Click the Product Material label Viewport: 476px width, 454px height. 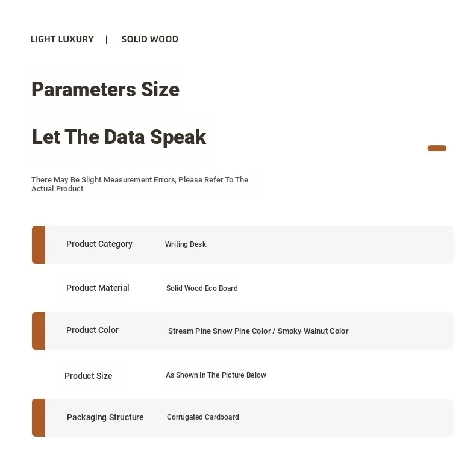click(98, 288)
